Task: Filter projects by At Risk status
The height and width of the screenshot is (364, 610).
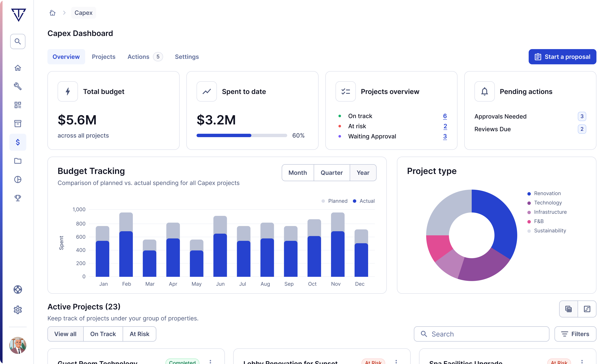Action: [139, 334]
